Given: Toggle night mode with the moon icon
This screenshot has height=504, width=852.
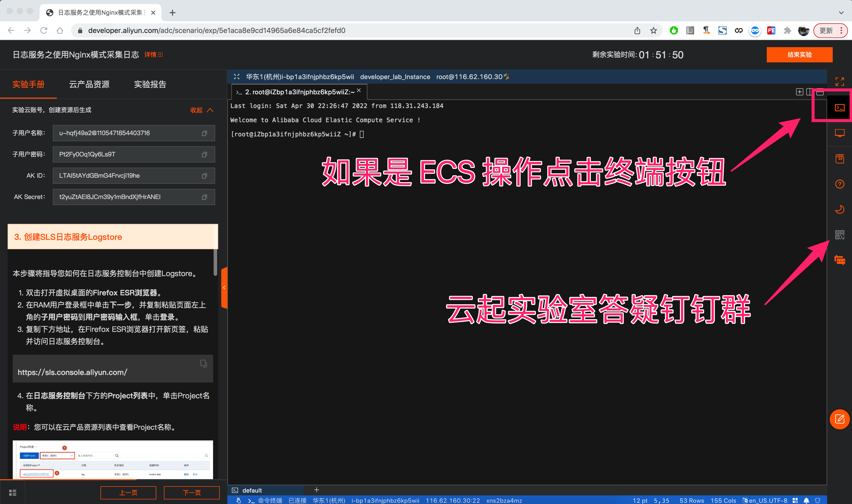Looking at the screenshot, I should click(839, 209).
